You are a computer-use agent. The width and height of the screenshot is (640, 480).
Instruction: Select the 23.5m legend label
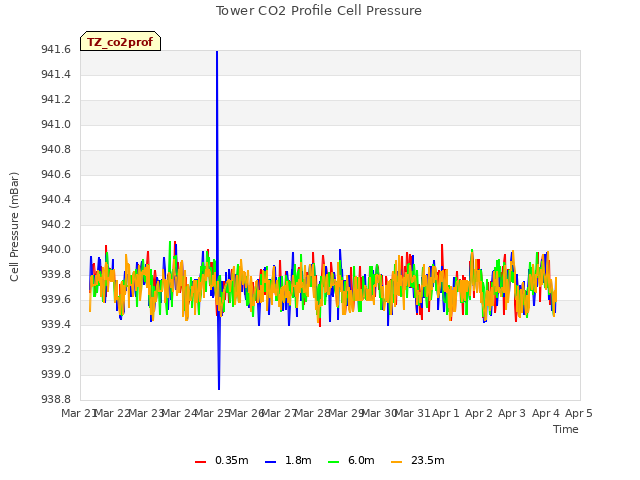tap(427, 460)
